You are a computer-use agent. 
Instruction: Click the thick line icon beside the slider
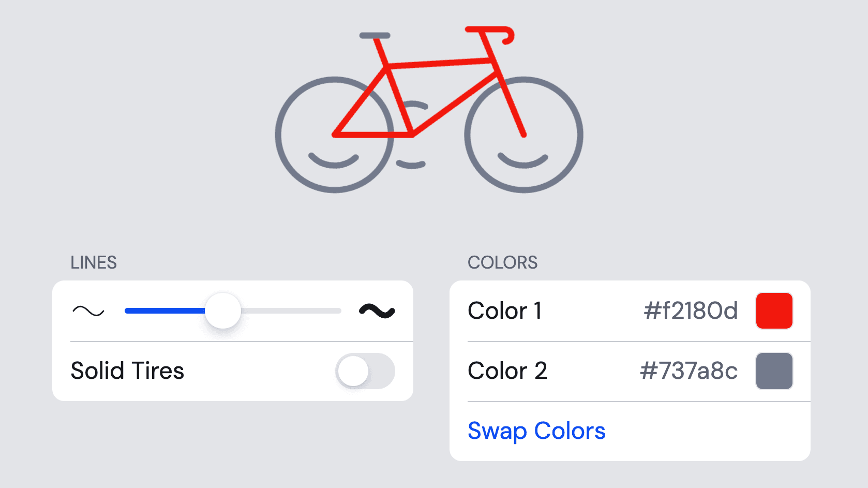tap(377, 311)
